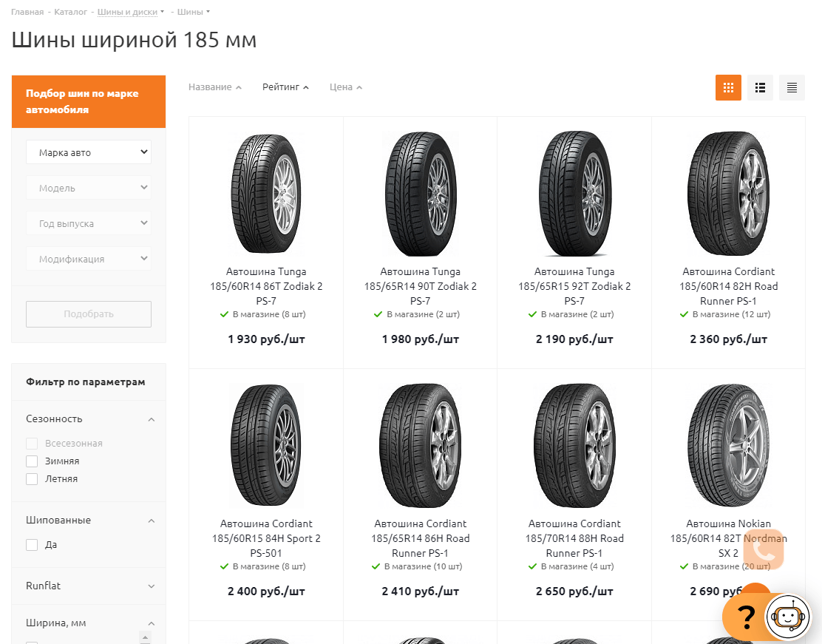Click the orange phone callback icon
The height and width of the screenshot is (644, 822).
click(764, 549)
